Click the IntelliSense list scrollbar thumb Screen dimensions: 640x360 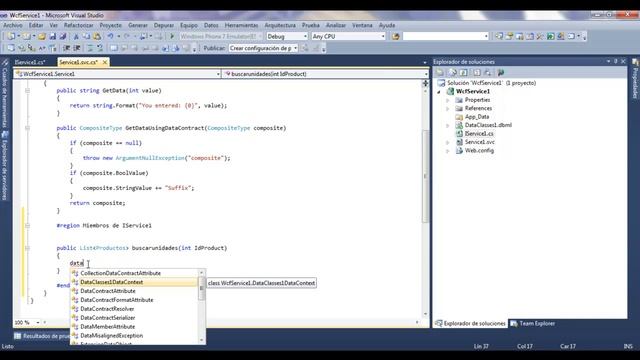tap(202, 289)
